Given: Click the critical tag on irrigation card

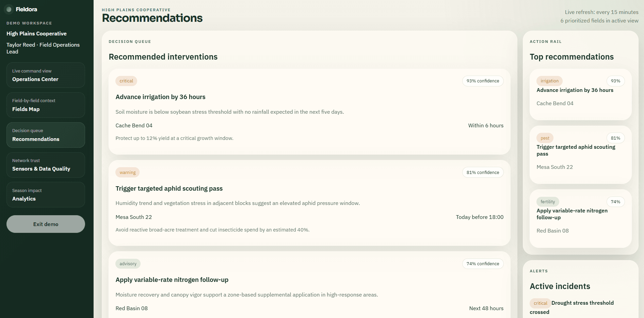Looking at the screenshot, I should (x=126, y=81).
